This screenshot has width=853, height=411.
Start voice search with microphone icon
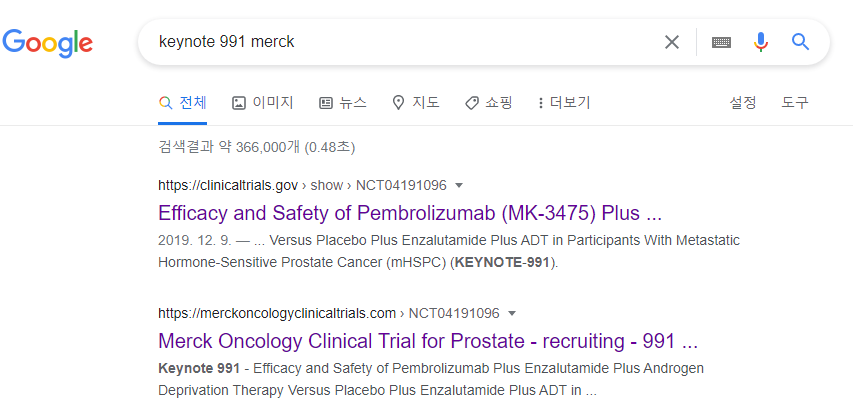pyautogui.click(x=761, y=42)
